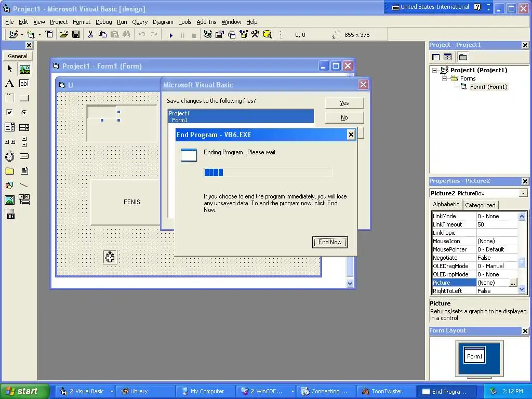The image size is (532, 399).
Task: Select the VScrollBar tool in toolbox
Action: coord(24,142)
